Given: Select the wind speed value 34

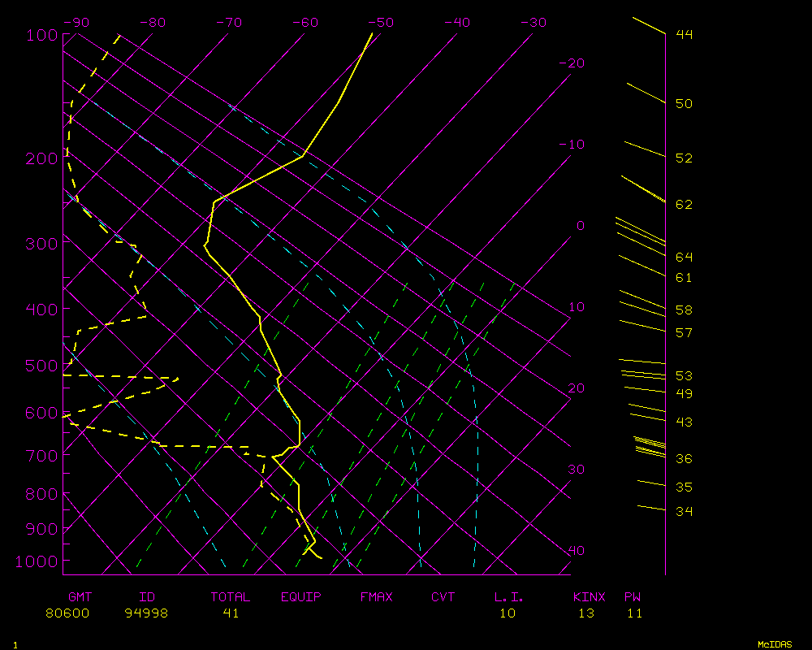Looking at the screenshot, I should point(684,511).
